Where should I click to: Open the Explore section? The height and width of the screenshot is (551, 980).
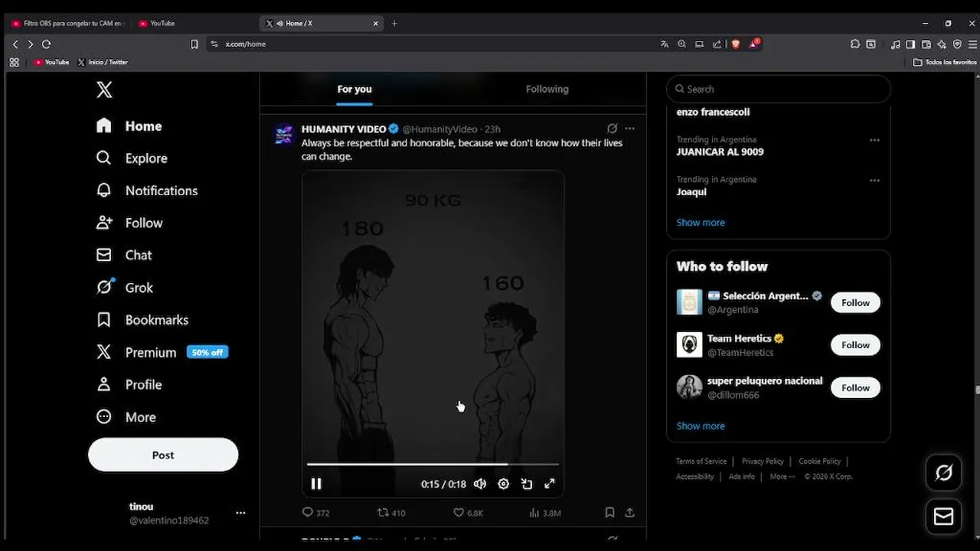(x=131, y=158)
